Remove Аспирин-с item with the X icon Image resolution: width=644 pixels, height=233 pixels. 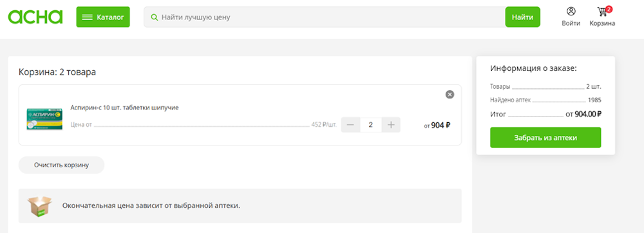(450, 95)
